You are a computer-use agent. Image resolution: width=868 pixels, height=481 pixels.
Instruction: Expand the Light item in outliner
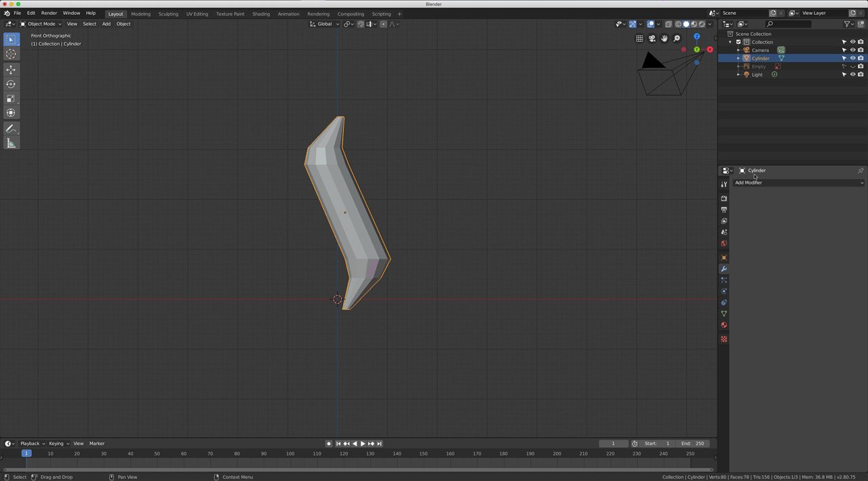tap(738, 75)
